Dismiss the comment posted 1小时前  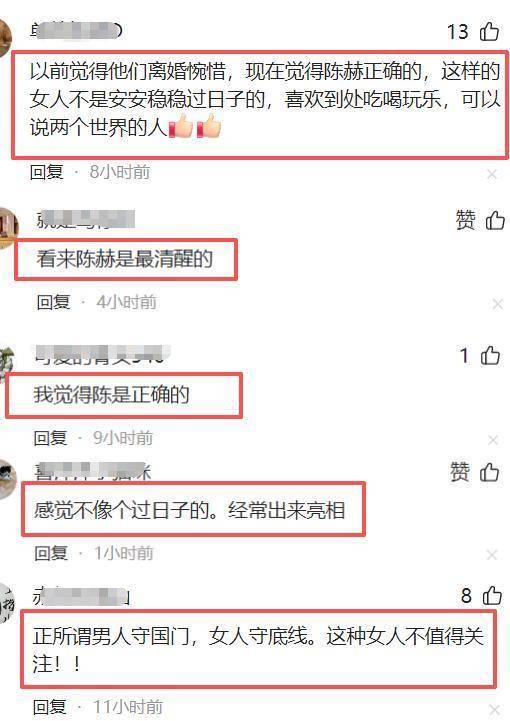(x=492, y=555)
